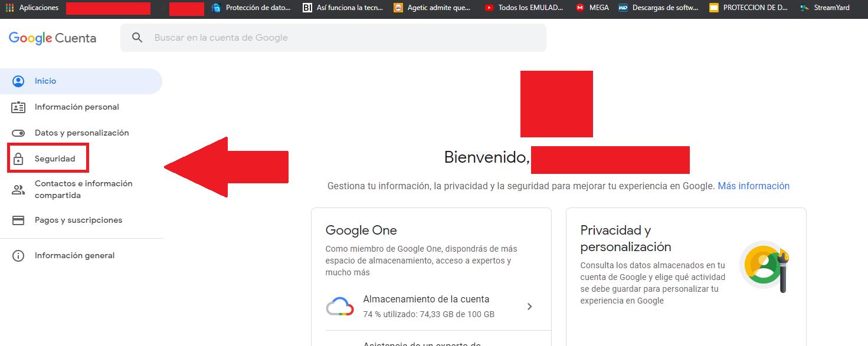Expand Almacenamiento de la cuenta chevron

coord(529,307)
